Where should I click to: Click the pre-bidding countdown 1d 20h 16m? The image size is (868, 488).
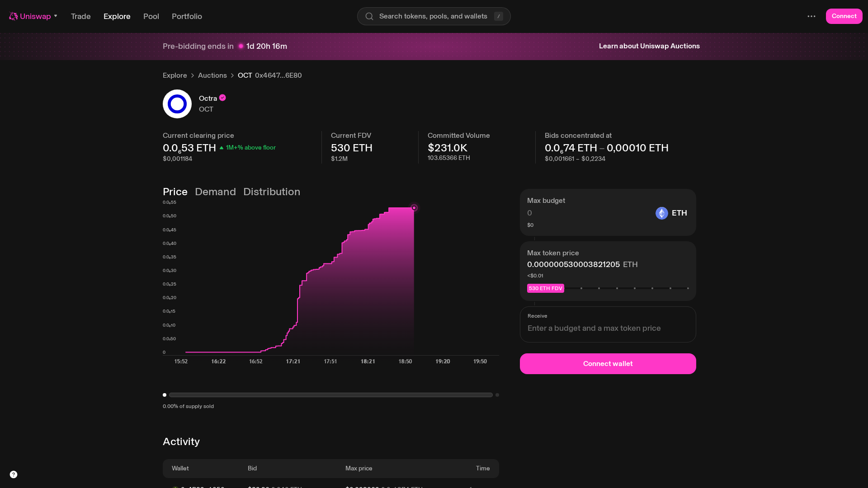267,46
